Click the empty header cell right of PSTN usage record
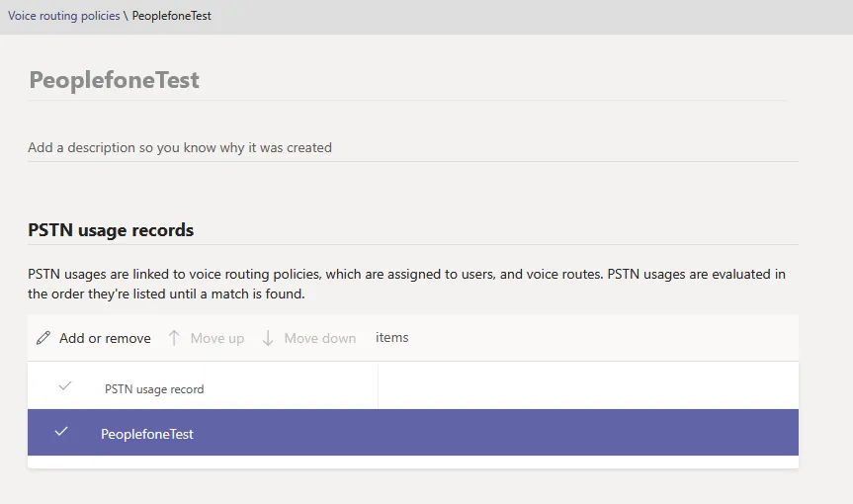Image resolution: width=853 pixels, height=504 pixels. tap(587, 386)
